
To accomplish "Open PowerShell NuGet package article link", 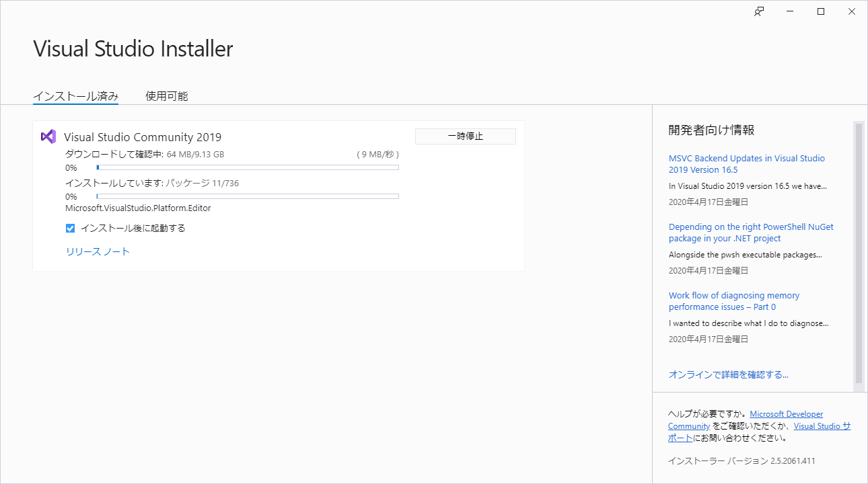I will click(x=751, y=233).
